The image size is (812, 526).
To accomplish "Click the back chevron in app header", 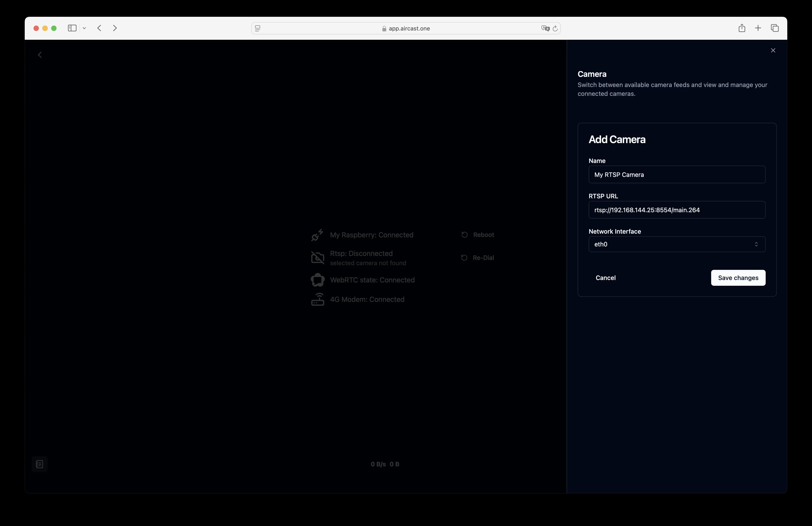I will [40, 55].
